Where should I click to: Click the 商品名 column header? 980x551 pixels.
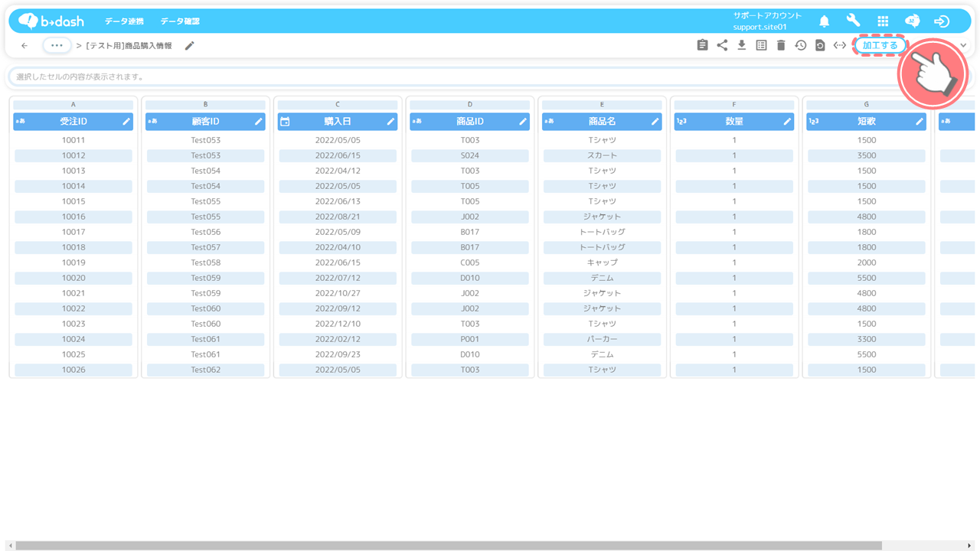pos(602,122)
